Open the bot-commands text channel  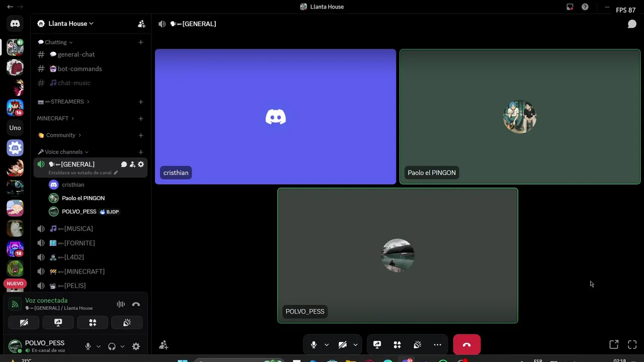point(91,69)
